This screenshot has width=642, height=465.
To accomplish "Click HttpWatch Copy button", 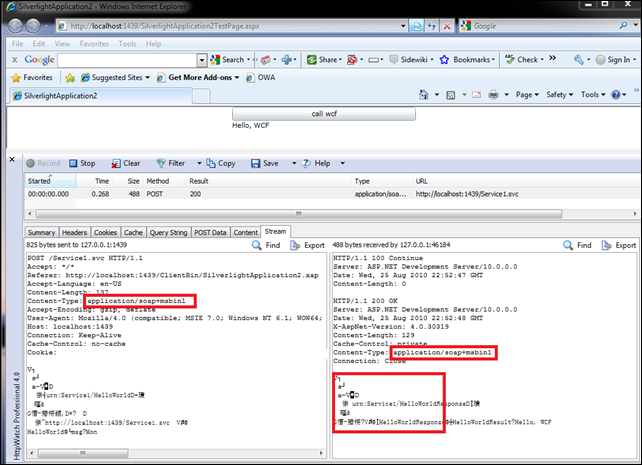I will (221, 163).
